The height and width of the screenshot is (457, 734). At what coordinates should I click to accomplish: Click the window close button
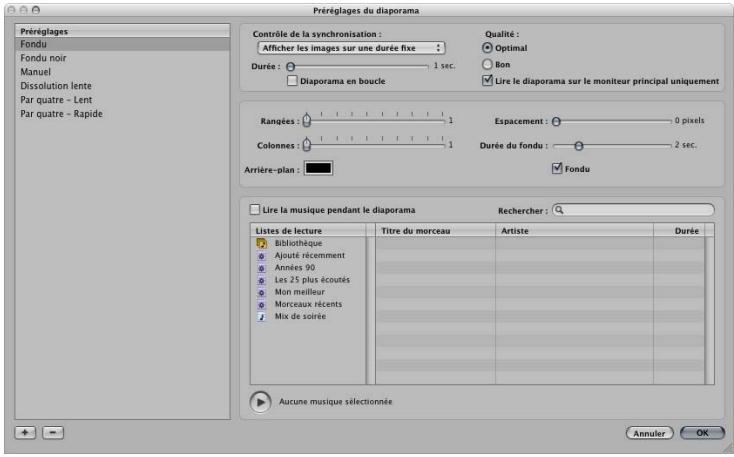[12, 10]
